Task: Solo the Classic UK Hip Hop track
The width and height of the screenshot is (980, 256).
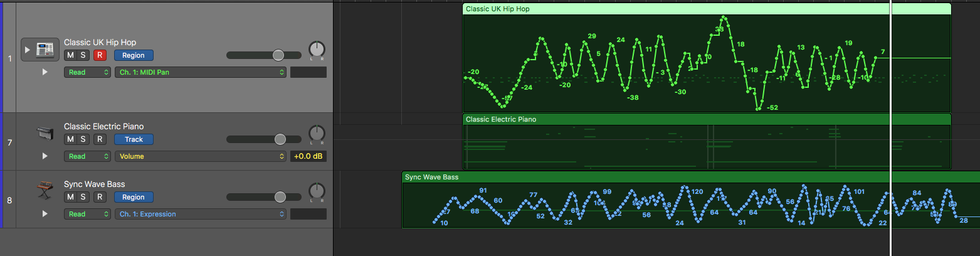Action: point(83,55)
